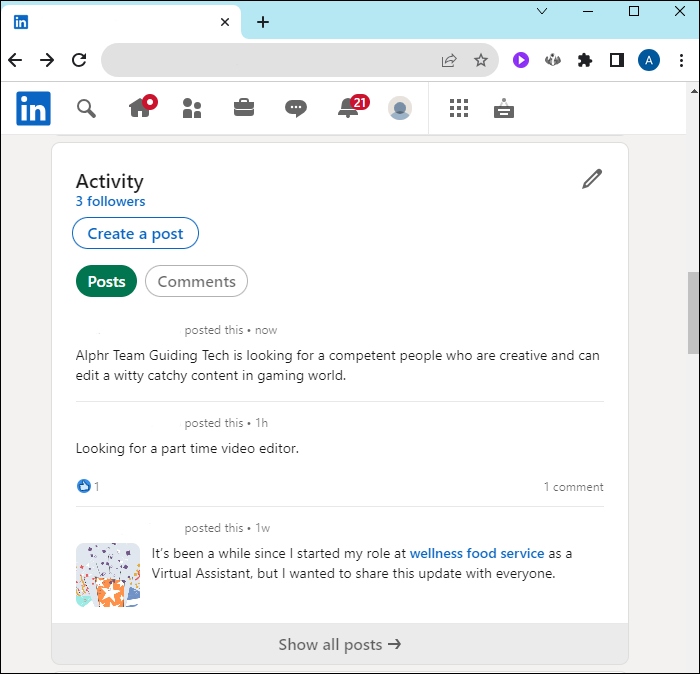This screenshot has width=700, height=674.
Task: Open the 3 followers link
Action: 110,201
